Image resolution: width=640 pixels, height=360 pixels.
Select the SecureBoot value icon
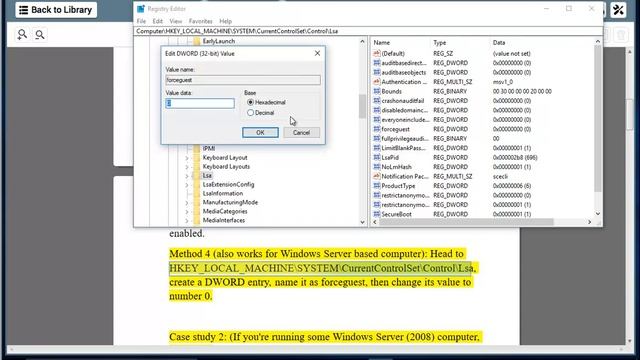(377, 214)
